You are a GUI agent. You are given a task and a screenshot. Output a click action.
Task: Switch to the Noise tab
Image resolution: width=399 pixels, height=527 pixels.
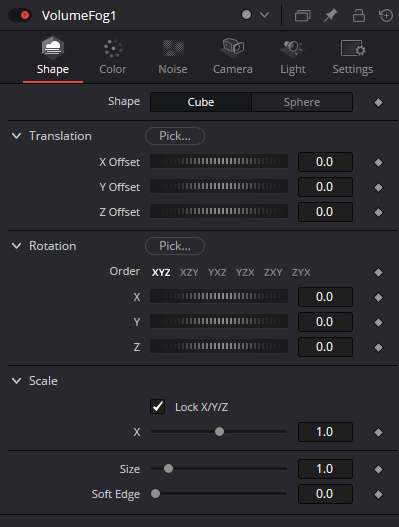pyautogui.click(x=173, y=57)
